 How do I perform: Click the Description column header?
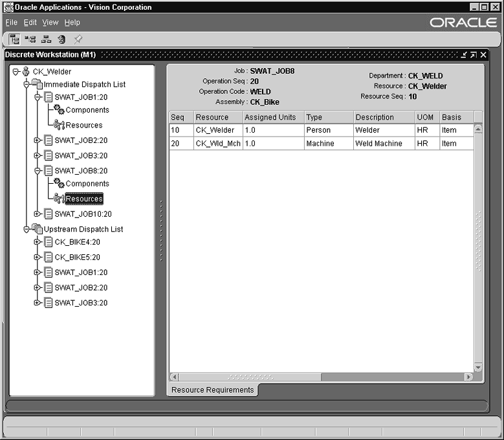point(384,117)
